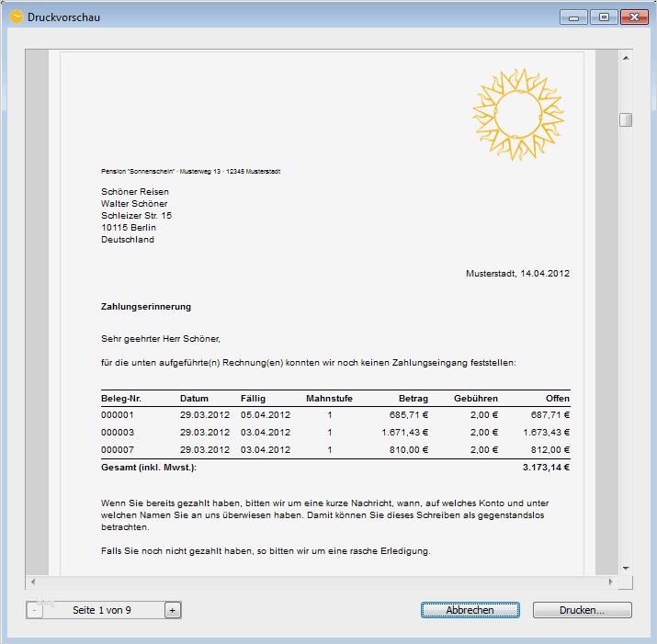The image size is (657, 644).
Task: Click the vertical scrollbar up arrow
Action: [626, 58]
